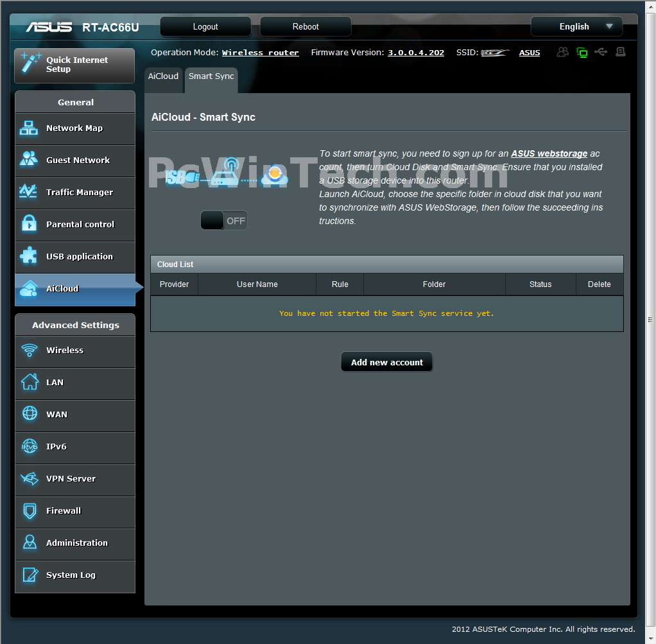The image size is (656, 644).
Task: Click the USB status icon in the header
Action: (601, 52)
